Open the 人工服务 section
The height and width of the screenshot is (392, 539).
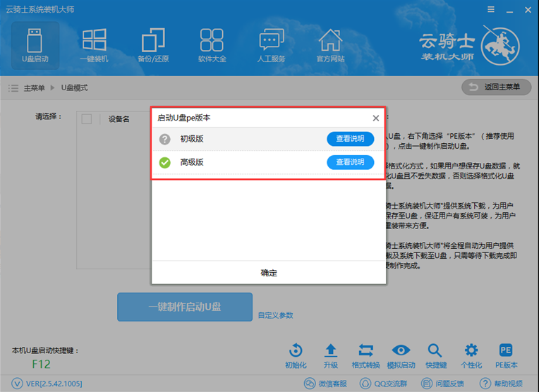[271, 45]
